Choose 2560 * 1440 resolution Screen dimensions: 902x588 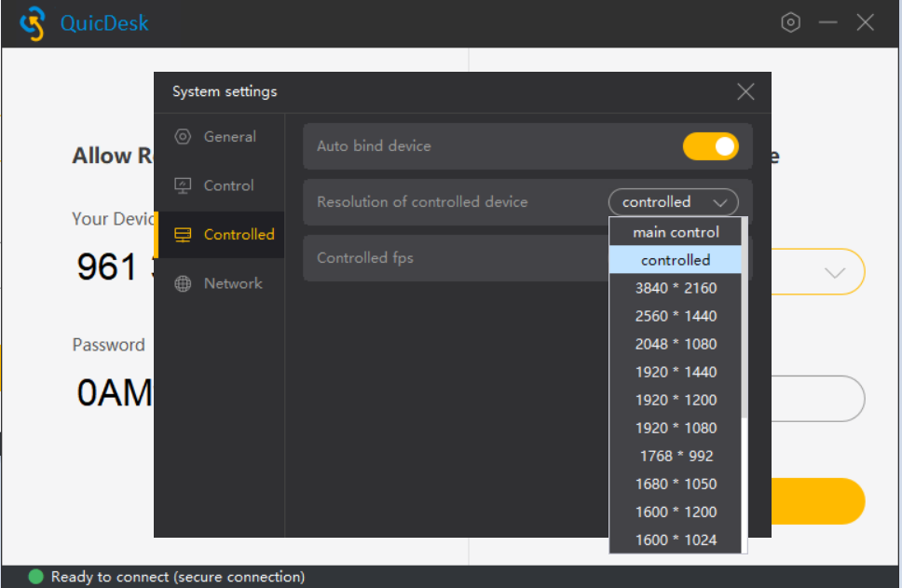click(676, 317)
